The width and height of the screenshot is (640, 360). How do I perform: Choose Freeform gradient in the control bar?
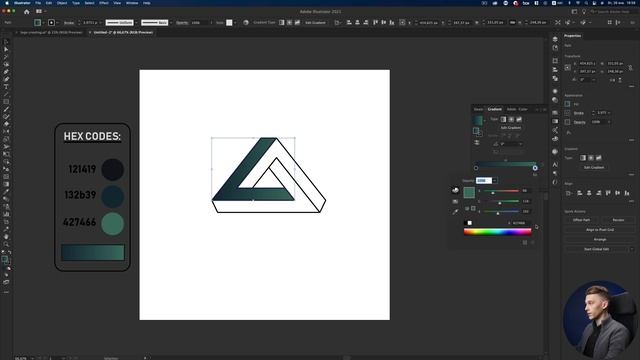click(297, 22)
